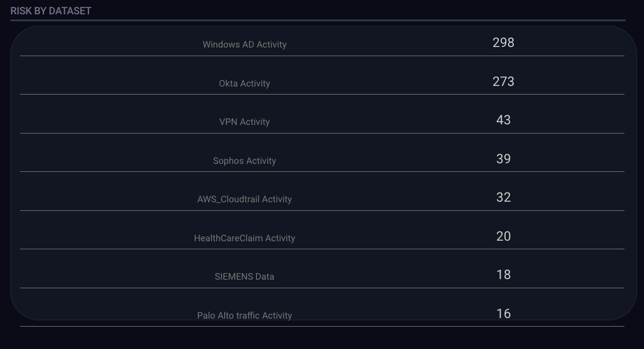Click the divider line below Sophos Activity row
Viewport: 644px width, 349px height.
point(322,171)
